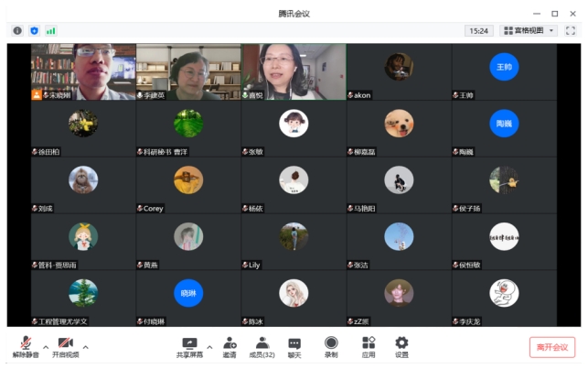
Task: Select the Corey participant tile
Action: (188, 185)
